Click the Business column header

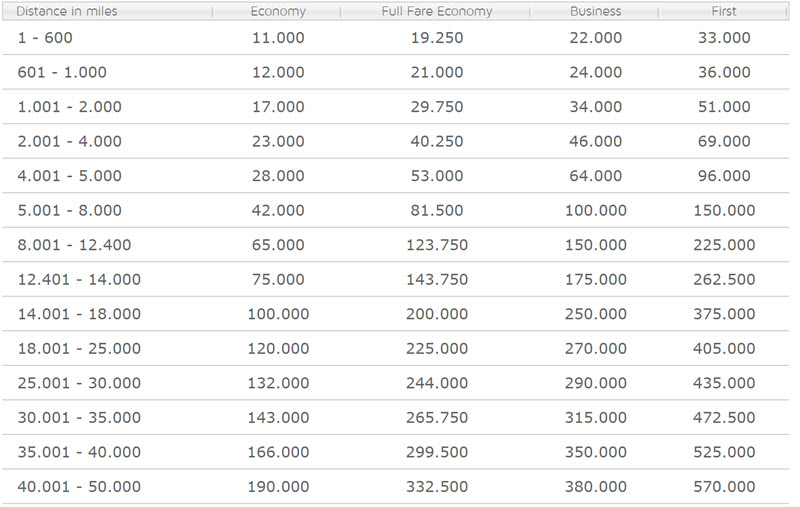(x=595, y=11)
